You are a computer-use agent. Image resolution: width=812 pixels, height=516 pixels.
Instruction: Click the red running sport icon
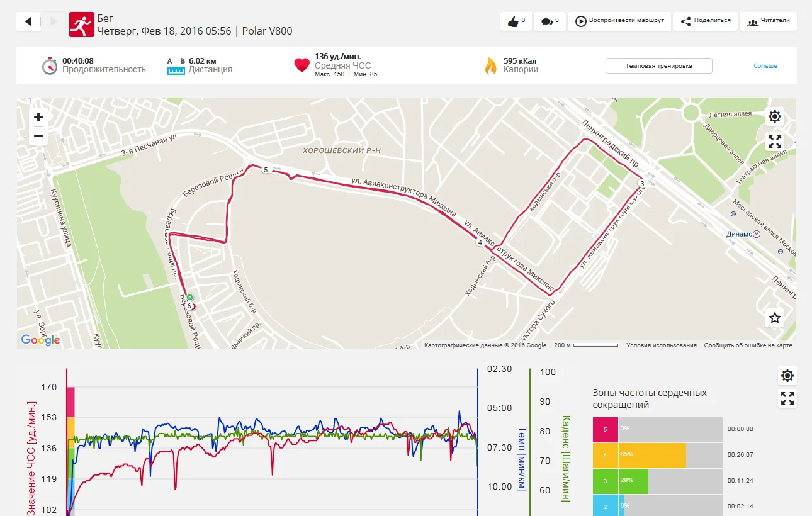(81, 25)
